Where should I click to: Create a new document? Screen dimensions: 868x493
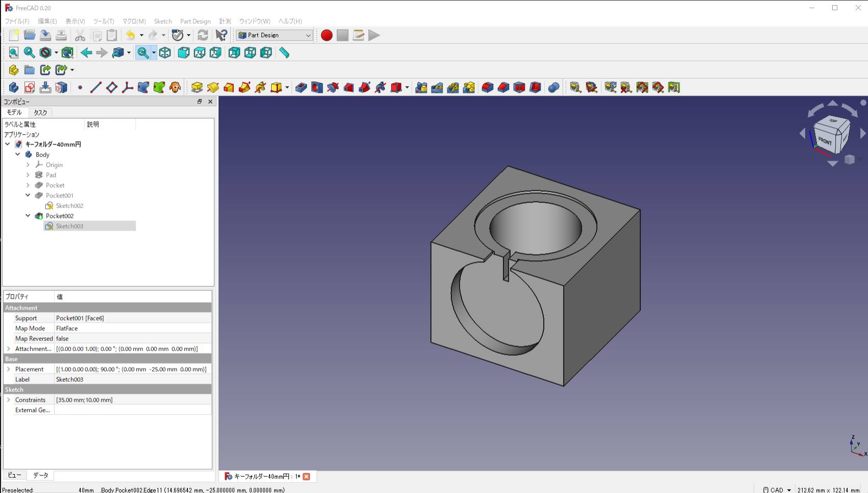pyautogui.click(x=14, y=35)
